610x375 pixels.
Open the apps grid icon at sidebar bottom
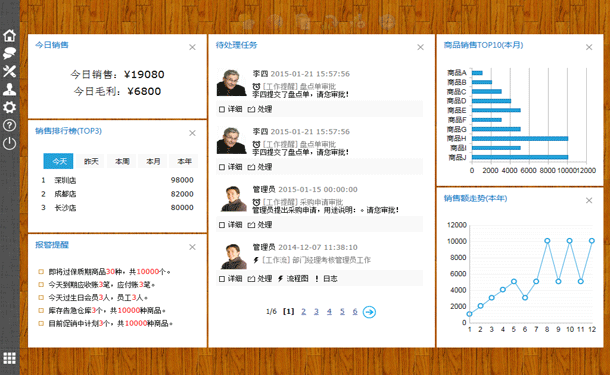pyautogui.click(x=9, y=358)
